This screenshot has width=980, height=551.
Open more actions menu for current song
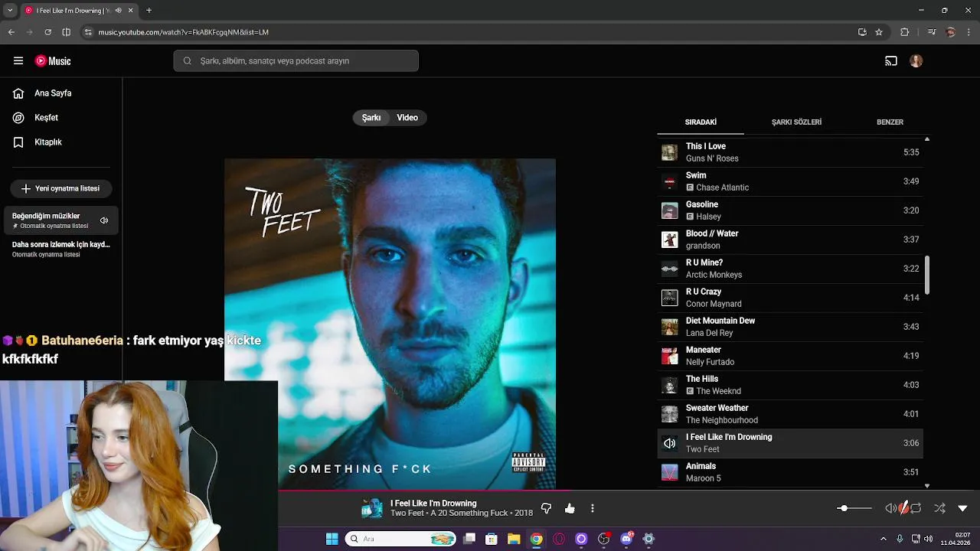[592, 508]
